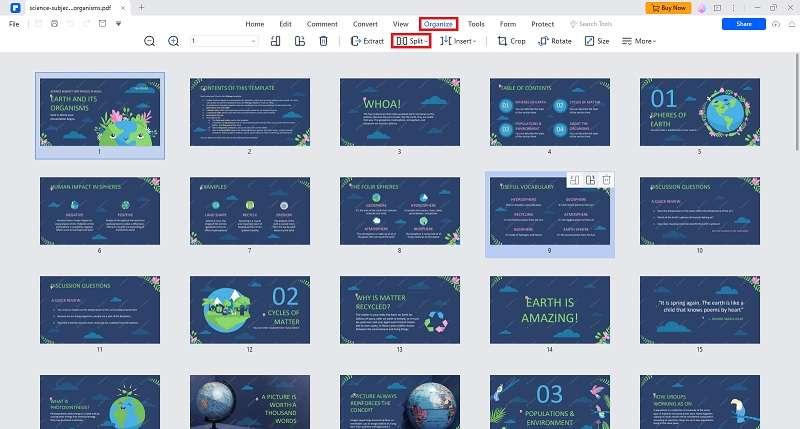Click the orange Buy Now button
800x429 pixels.
click(668, 8)
